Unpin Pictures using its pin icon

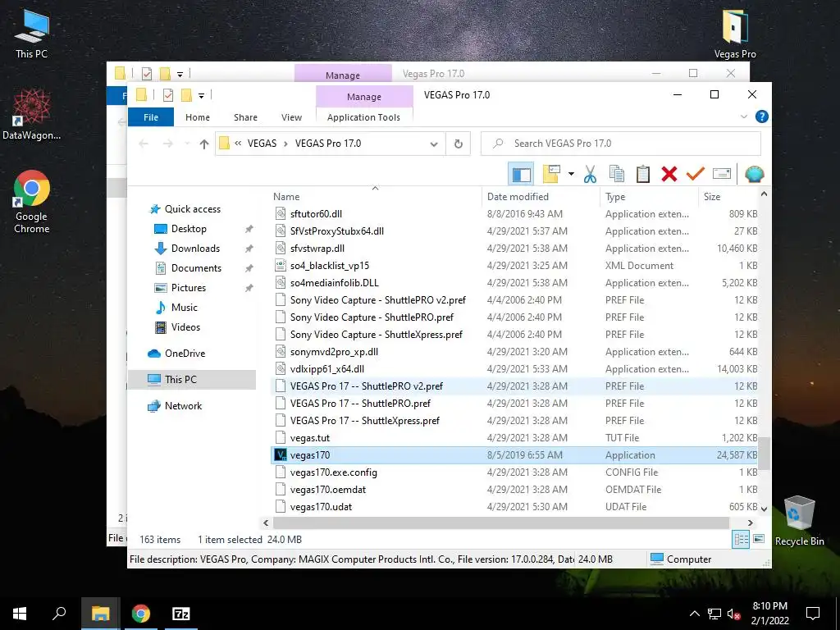coord(249,288)
